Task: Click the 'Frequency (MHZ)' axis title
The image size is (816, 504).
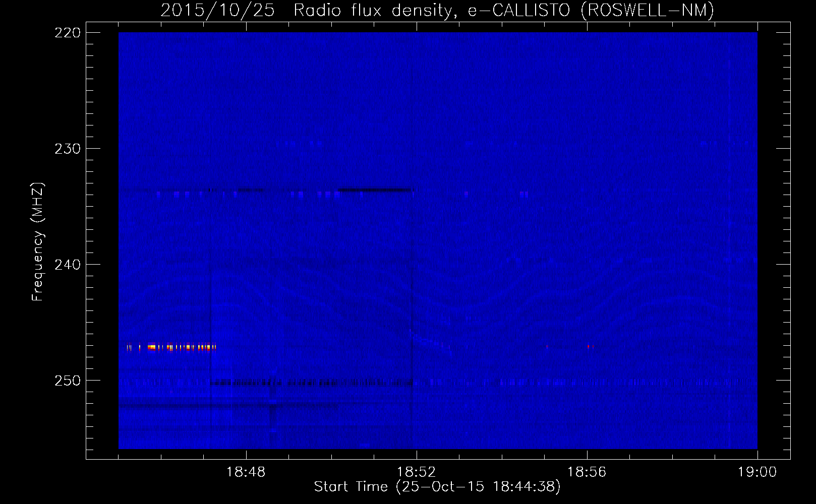Action: [x=38, y=241]
